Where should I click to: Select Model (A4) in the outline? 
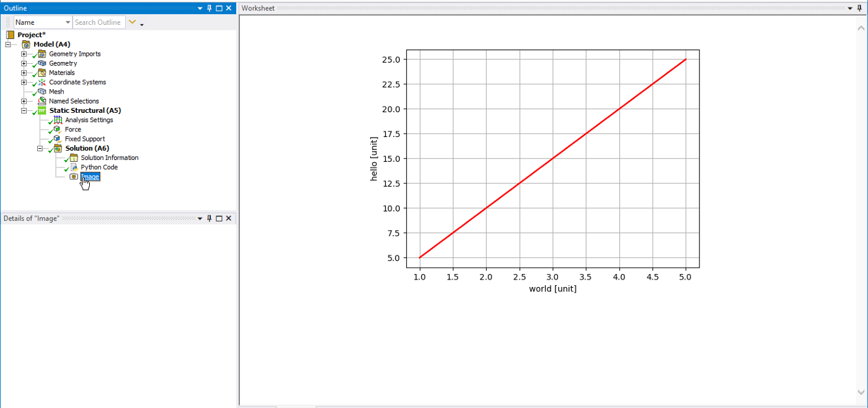pyautogui.click(x=52, y=45)
